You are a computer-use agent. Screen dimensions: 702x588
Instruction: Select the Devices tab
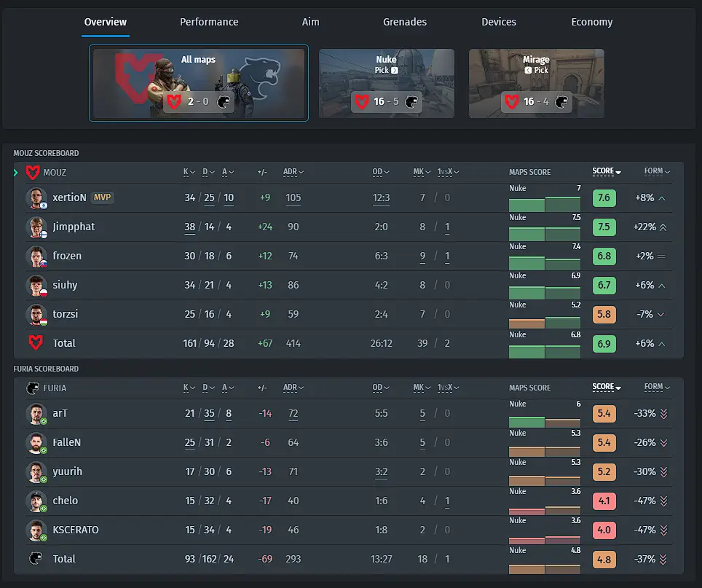pyautogui.click(x=499, y=22)
